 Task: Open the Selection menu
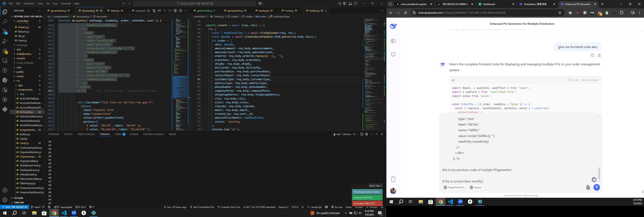[29, 3]
